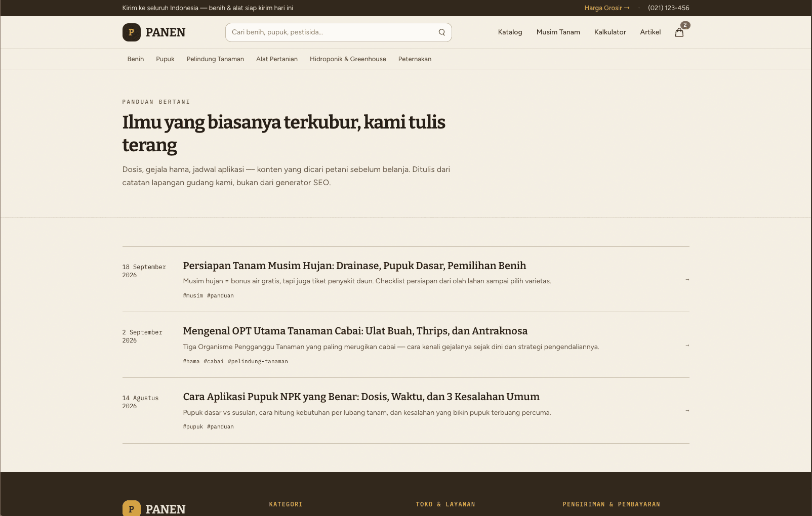Open Hidroponik & Greenhouse category
The image size is (812, 516).
(348, 59)
